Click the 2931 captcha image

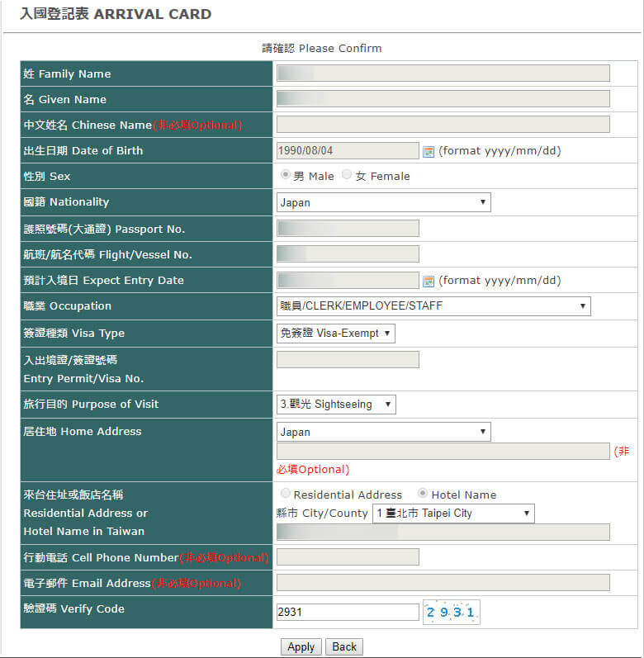click(x=451, y=612)
